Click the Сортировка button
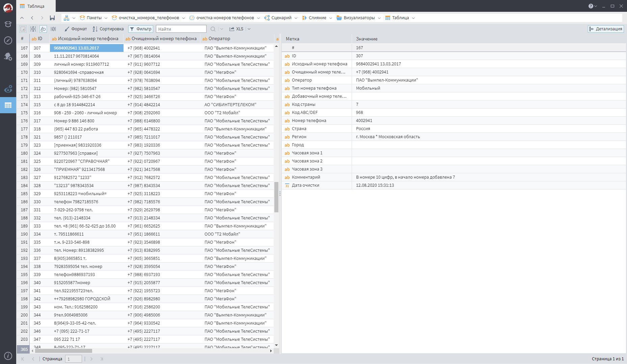Viewport: 627px width, 364px height. pos(108,29)
